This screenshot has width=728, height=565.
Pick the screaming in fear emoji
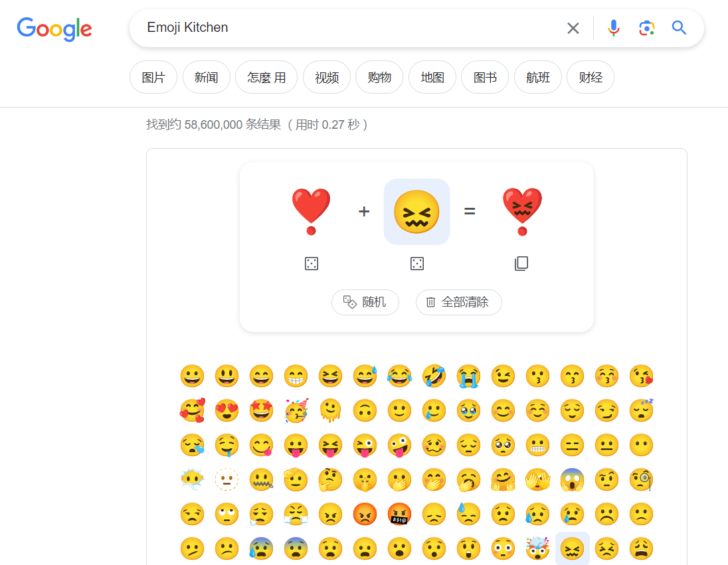[572, 479]
